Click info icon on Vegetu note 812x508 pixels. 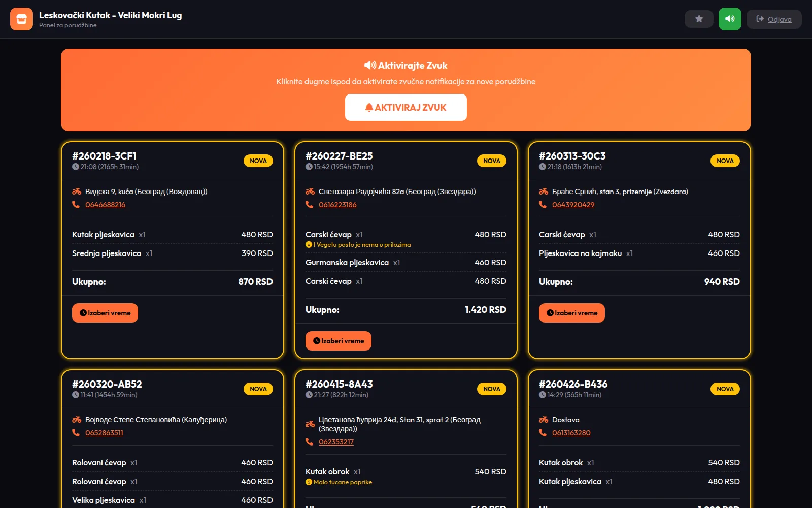point(309,245)
